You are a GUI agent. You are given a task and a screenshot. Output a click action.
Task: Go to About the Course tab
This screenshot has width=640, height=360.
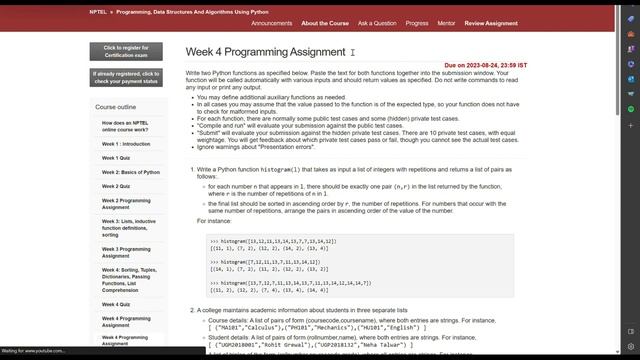325,23
